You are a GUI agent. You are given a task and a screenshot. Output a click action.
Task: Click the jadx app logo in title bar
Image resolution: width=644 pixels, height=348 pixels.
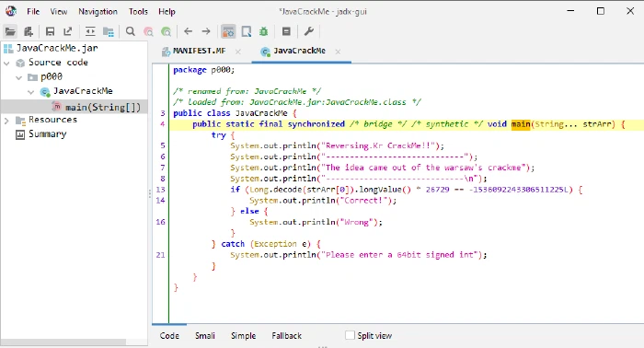11,11
